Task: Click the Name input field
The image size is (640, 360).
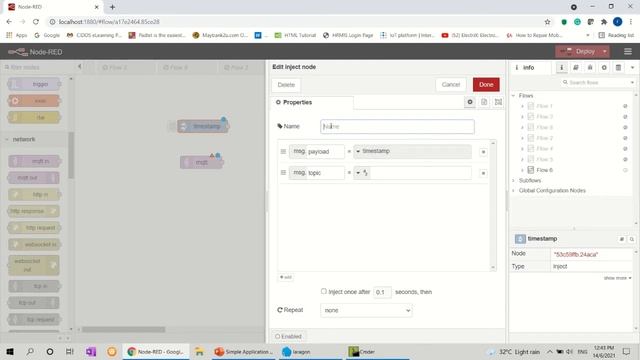Action: 397,127
